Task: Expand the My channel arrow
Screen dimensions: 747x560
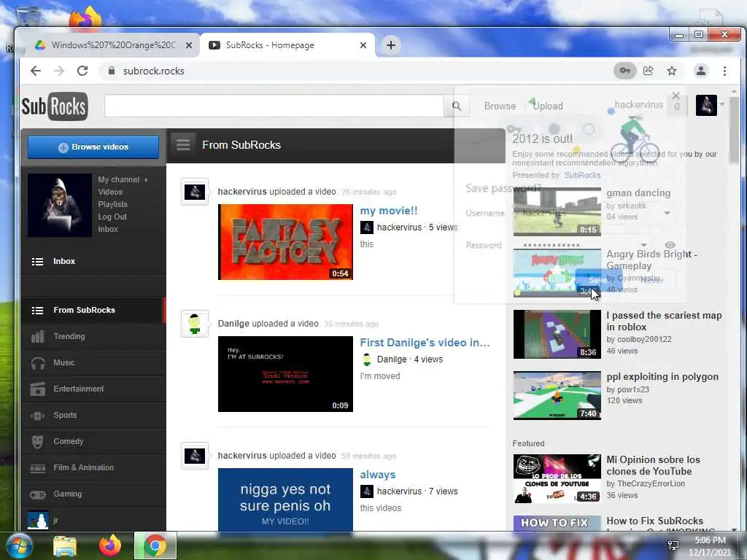Action: [146, 179]
